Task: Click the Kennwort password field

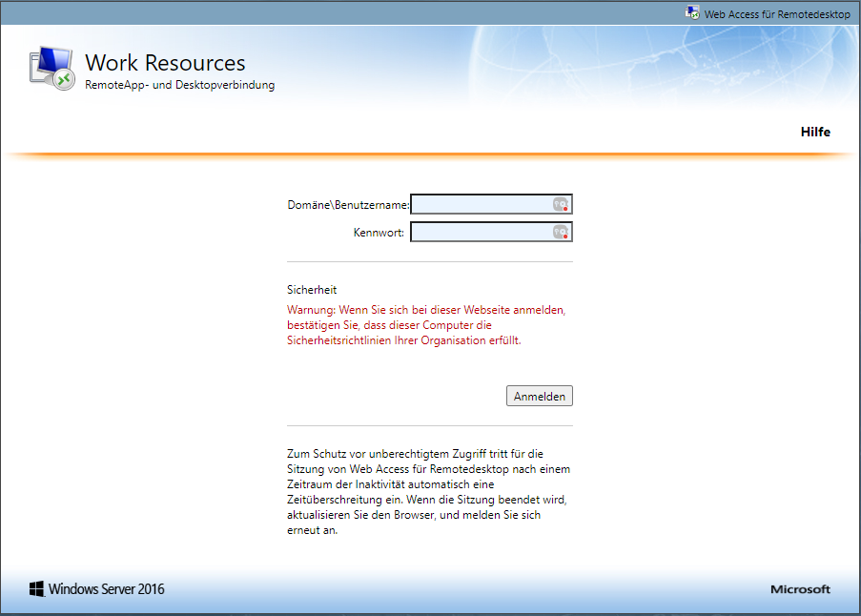Action: (491, 233)
